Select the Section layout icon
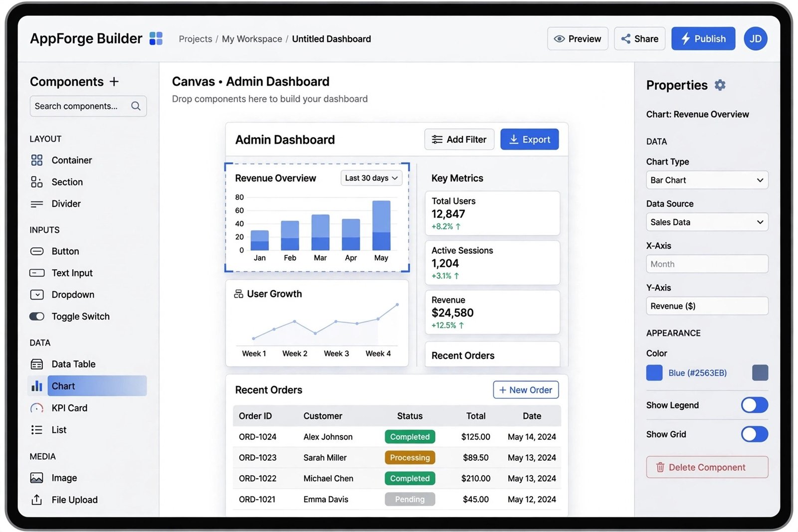The width and height of the screenshot is (798, 532). click(37, 182)
